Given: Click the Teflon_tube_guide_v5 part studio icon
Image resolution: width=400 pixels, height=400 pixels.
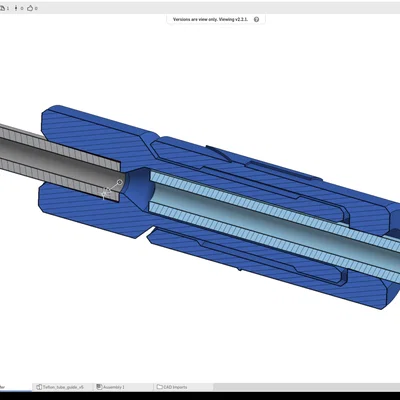Looking at the screenshot, I should click(39, 387).
